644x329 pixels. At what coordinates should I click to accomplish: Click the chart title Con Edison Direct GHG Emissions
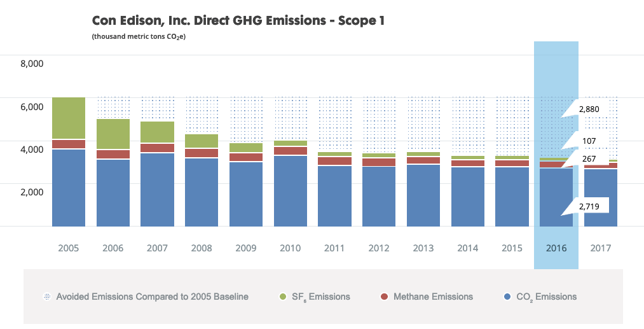coord(238,21)
